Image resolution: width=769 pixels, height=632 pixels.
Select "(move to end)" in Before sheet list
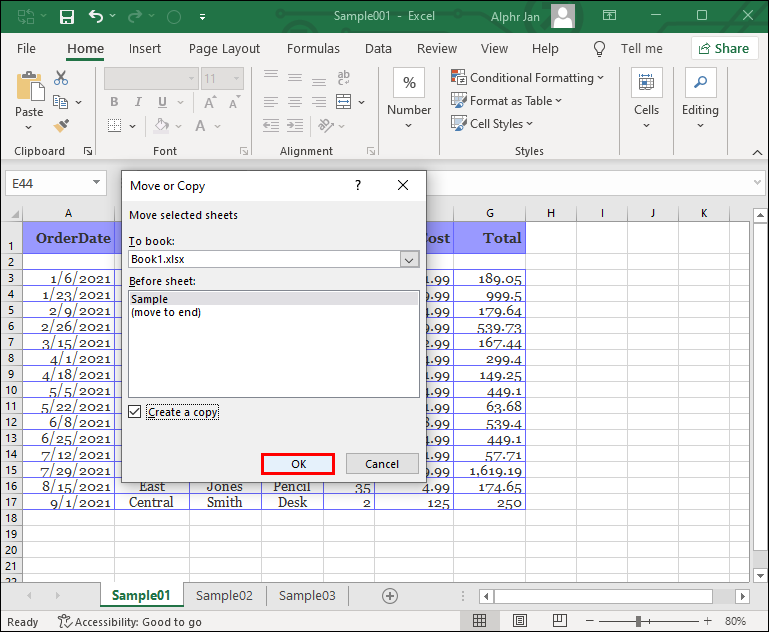click(x=166, y=312)
